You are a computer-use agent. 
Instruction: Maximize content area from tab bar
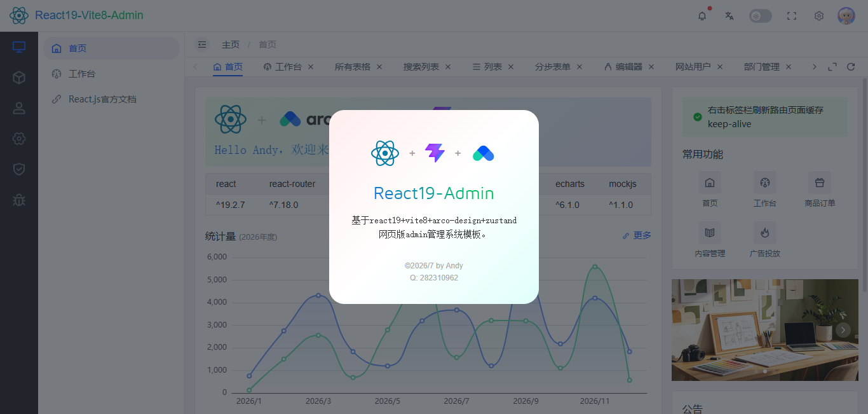pos(832,67)
